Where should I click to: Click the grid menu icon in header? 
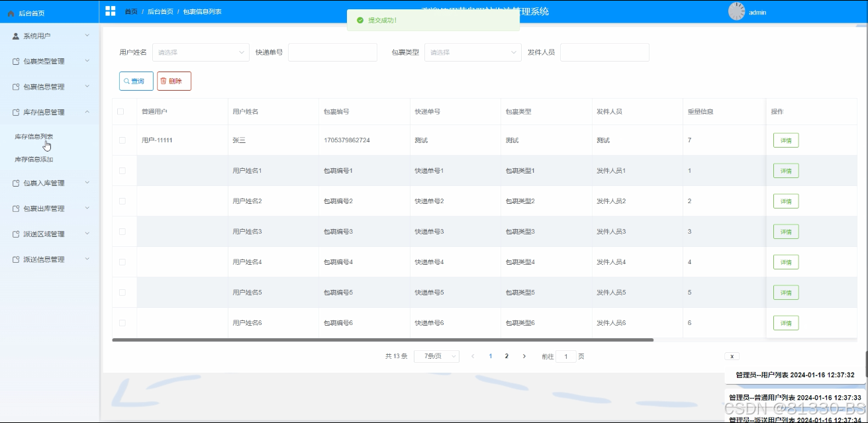coord(110,11)
